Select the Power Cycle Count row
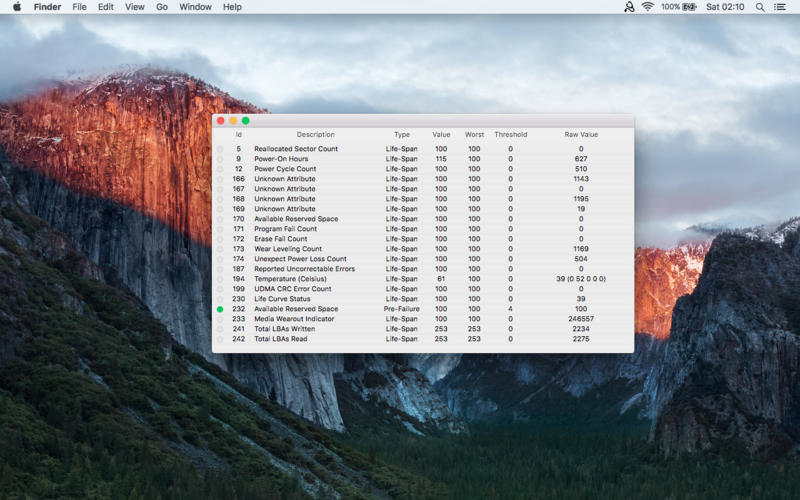This screenshot has width=800, height=500. [423, 169]
